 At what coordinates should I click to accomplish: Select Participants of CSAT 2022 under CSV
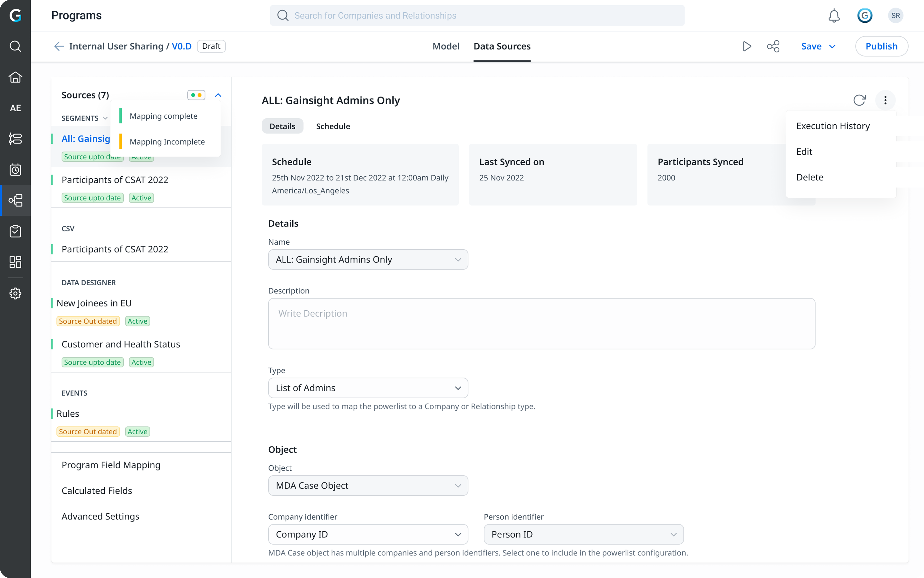coord(115,249)
